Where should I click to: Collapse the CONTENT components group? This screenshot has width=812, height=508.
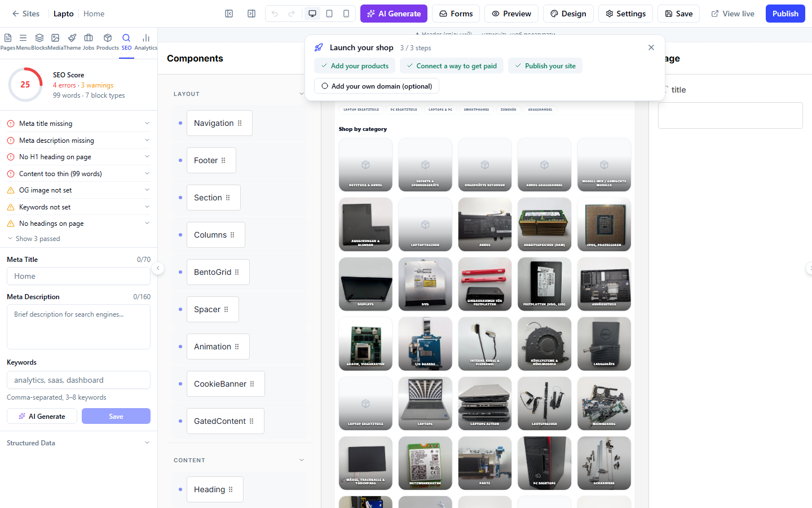302,460
